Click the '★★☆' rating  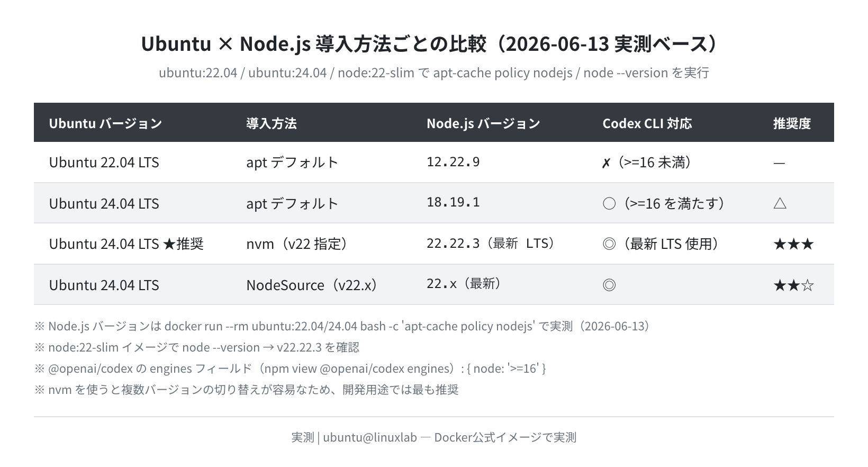(x=793, y=286)
